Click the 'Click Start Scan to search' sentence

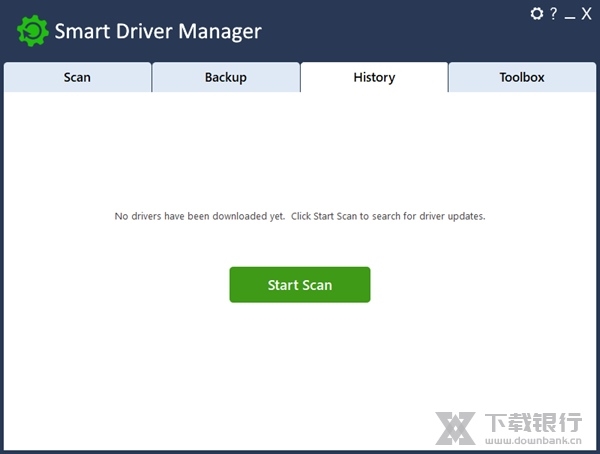tap(389, 216)
